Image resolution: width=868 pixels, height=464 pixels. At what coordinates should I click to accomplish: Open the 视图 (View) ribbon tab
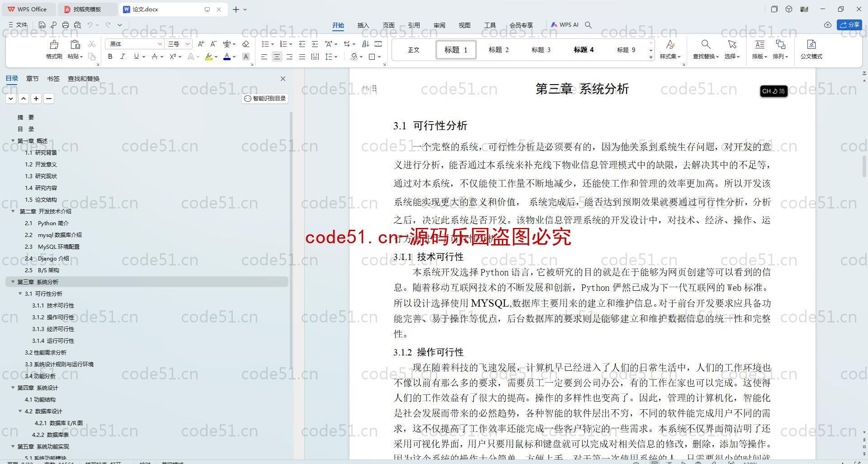pyautogui.click(x=464, y=25)
